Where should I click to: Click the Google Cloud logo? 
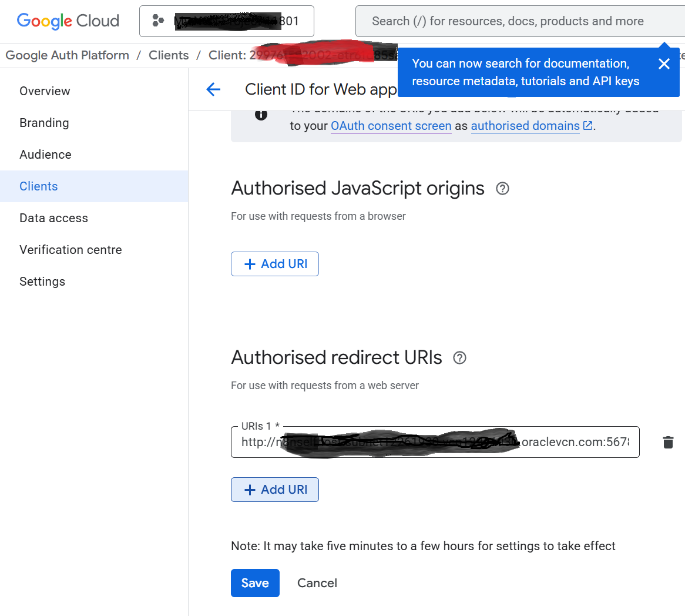(68, 21)
